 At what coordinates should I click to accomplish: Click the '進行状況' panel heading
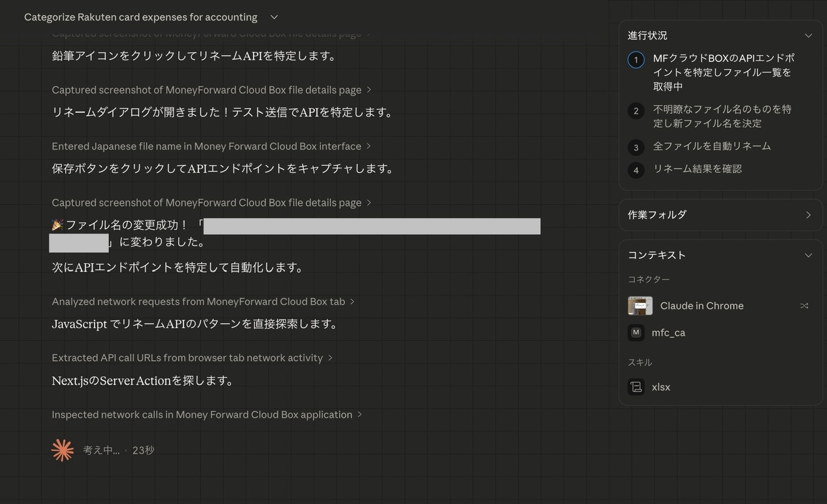tap(647, 36)
